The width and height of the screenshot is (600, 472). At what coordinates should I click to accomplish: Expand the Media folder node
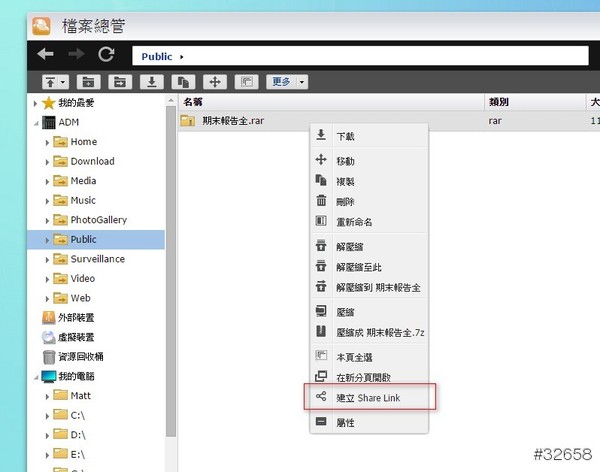(47, 182)
